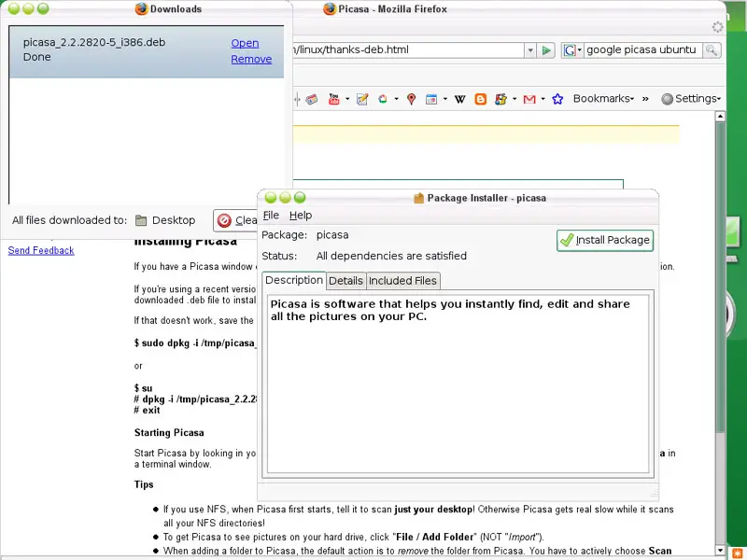
Task: Click the Go arrow next to the address bar
Action: pos(546,50)
